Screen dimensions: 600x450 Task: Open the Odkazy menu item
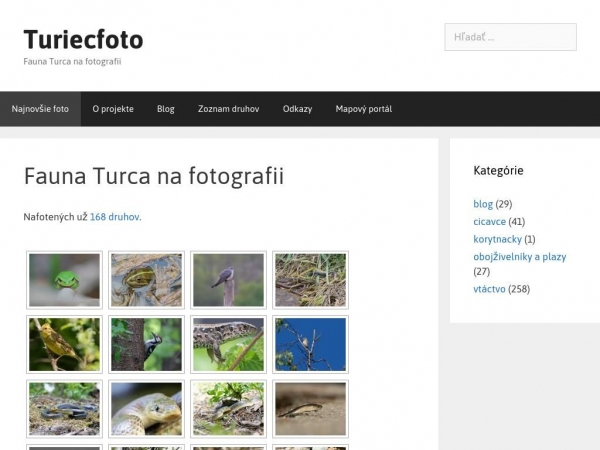pos(297,109)
